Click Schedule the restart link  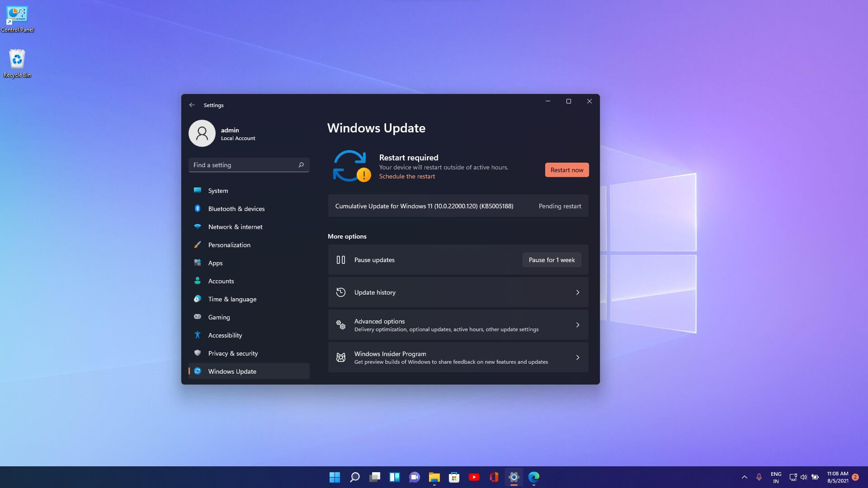(x=406, y=176)
